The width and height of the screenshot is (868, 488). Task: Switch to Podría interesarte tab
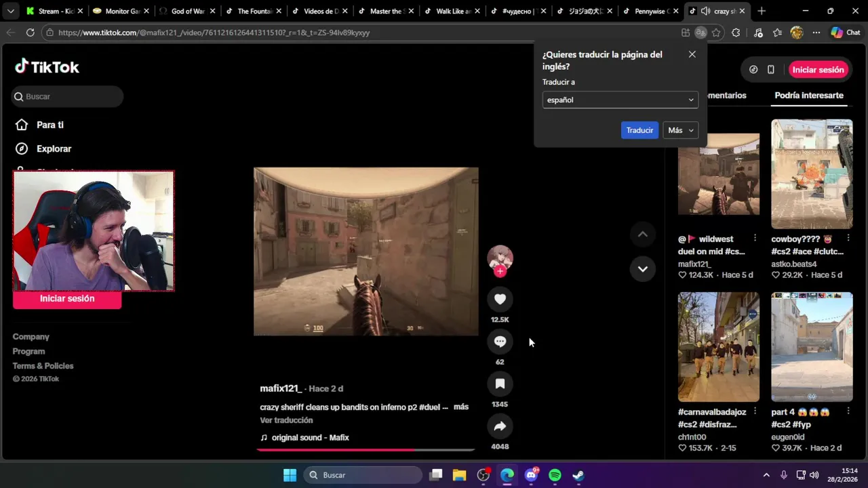(809, 96)
